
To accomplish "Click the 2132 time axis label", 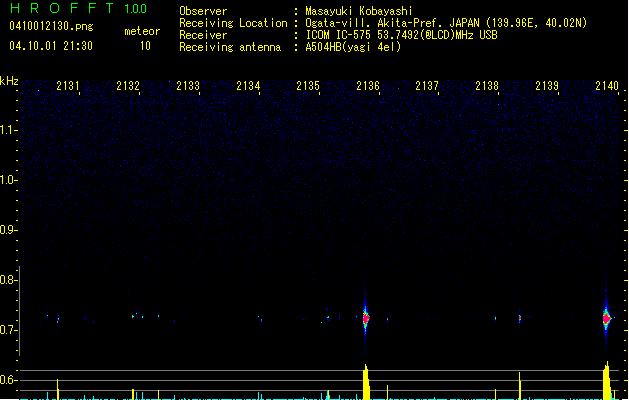I will [x=128, y=86].
